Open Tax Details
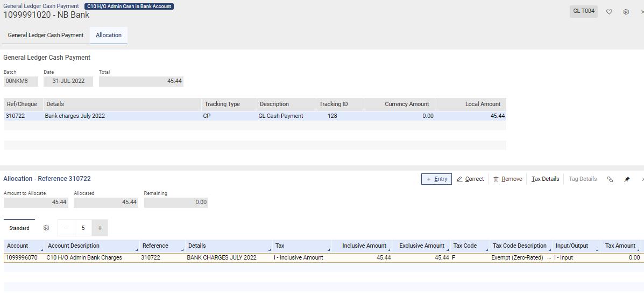This screenshot has width=644, height=301. click(545, 179)
